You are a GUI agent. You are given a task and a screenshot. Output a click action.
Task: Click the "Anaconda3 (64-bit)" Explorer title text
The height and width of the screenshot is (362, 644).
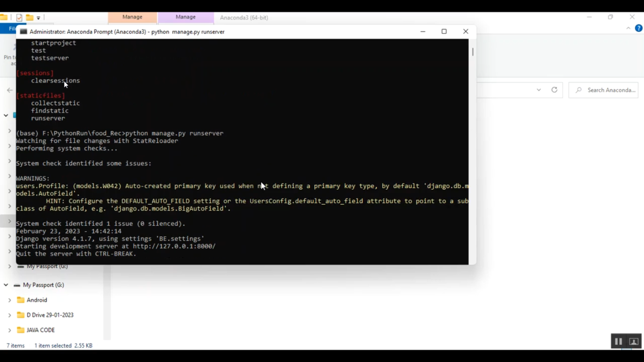244,18
